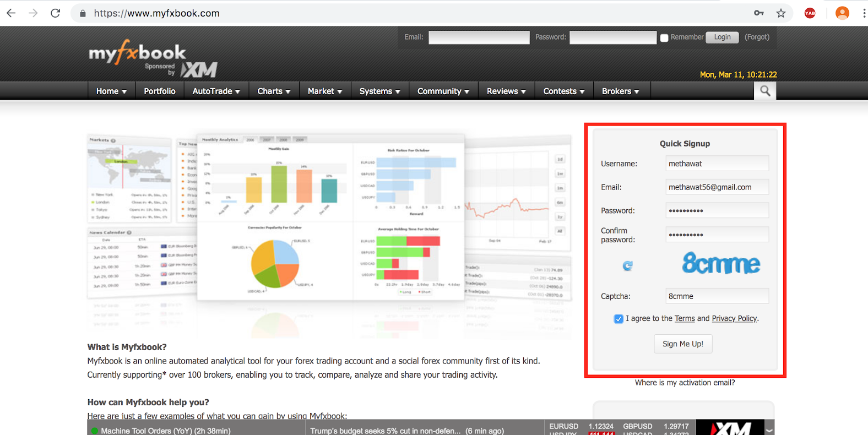Click the 8cmme captcha image
Image resolution: width=868 pixels, height=435 pixels.
(721, 264)
